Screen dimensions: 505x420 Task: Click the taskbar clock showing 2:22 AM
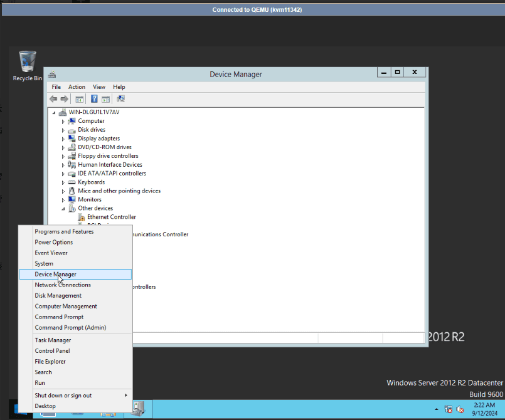pos(484,409)
